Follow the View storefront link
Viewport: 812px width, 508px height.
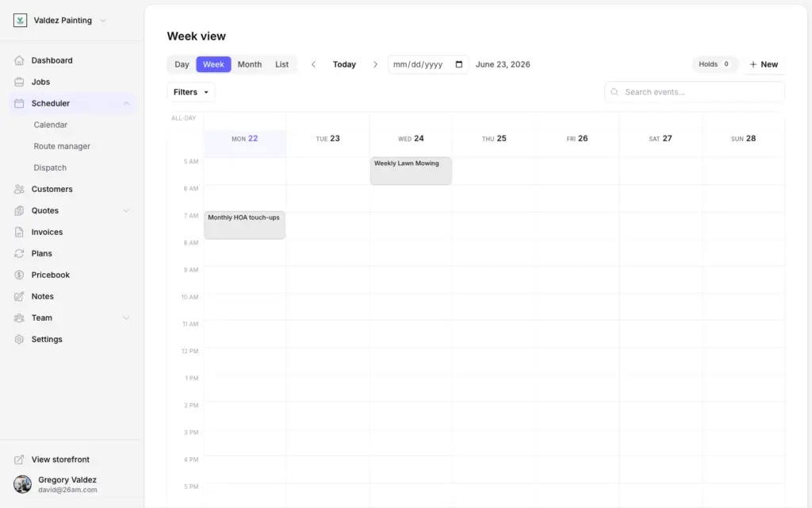point(60,460)
